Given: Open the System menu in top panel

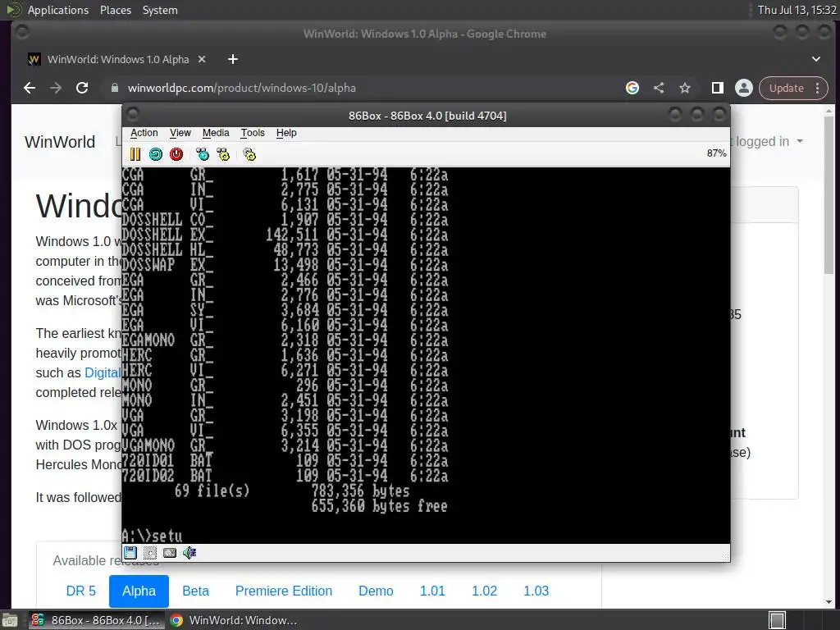Looking at the screenshot, I should (160, 10).
